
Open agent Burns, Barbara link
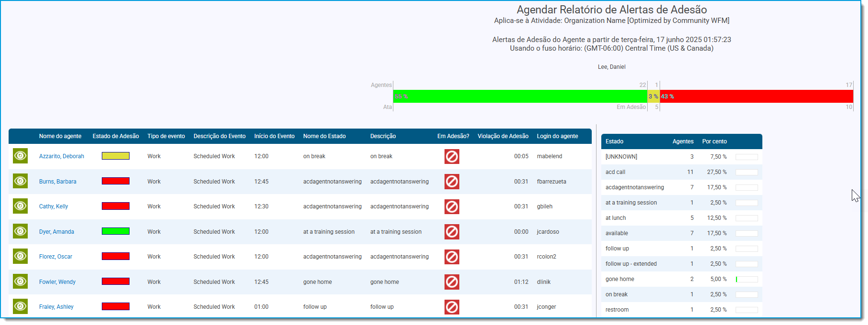58,182
